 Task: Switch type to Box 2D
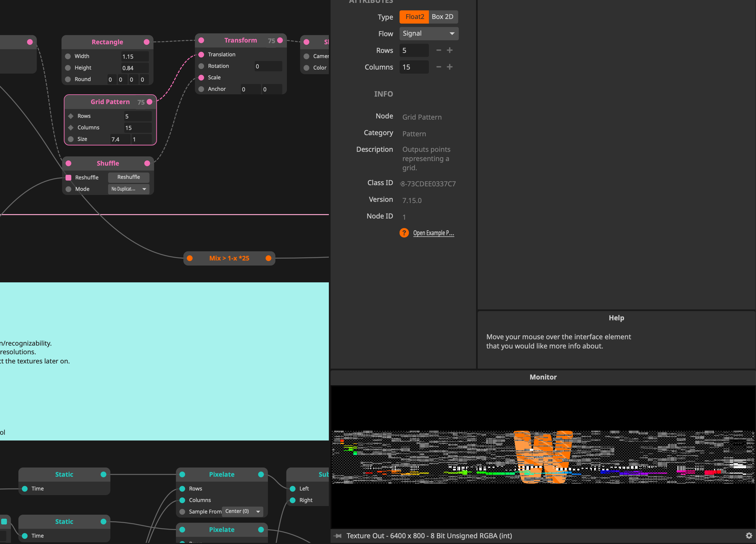(442, 17)
